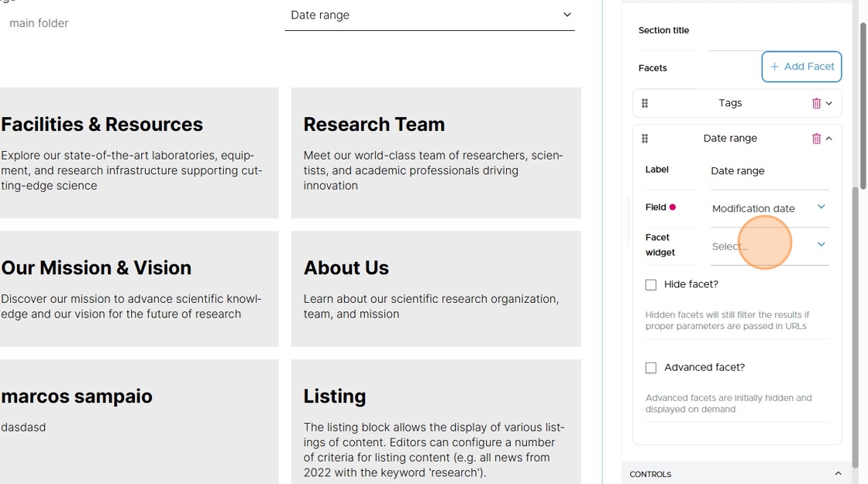Click the Our Mission & Vision heading

click(x=96, y=268)
